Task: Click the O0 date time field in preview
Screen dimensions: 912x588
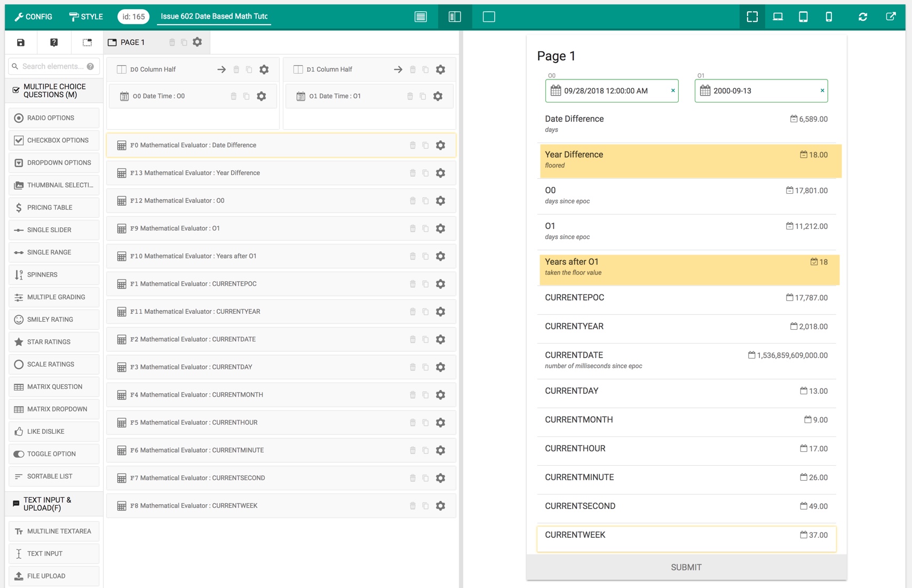Action: (x=612, y=91)
